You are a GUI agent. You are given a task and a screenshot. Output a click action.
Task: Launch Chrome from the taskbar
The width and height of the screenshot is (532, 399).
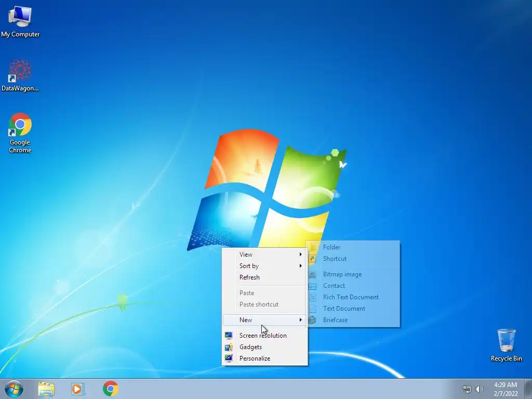click(x=111, y=389)
